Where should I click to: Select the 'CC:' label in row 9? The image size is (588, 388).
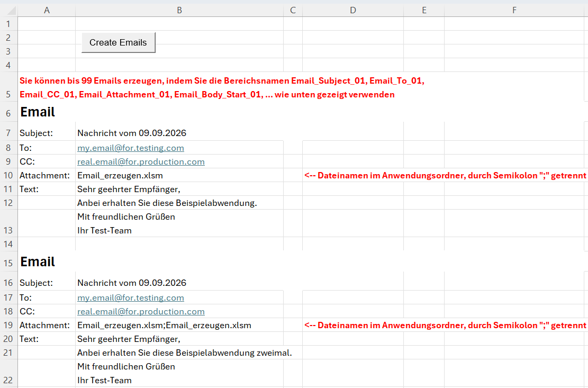(27, 161)
